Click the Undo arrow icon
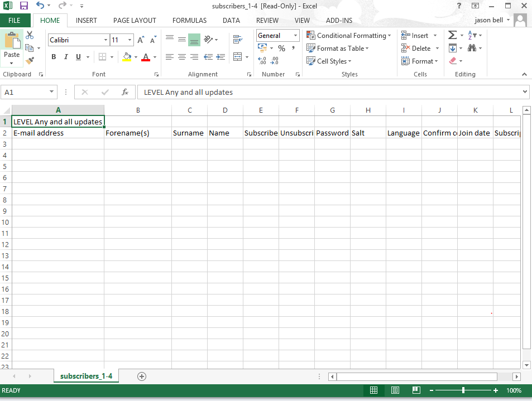Viewport: 532px width, 401px height. pyautogui.click(x=40, y=6)
